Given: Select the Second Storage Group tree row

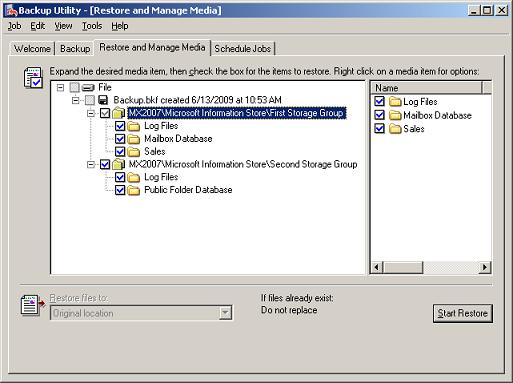Looking at the screenshot, I should tap(243, 164).
